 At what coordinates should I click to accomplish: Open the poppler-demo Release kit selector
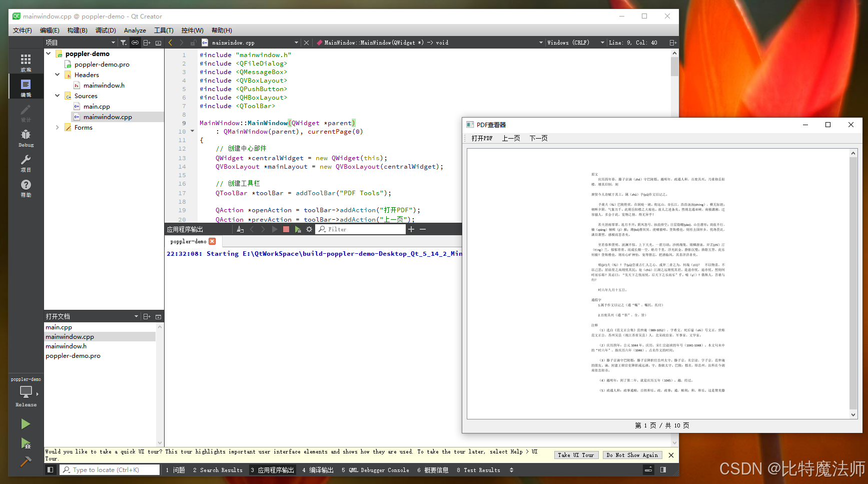click(26, 392)
